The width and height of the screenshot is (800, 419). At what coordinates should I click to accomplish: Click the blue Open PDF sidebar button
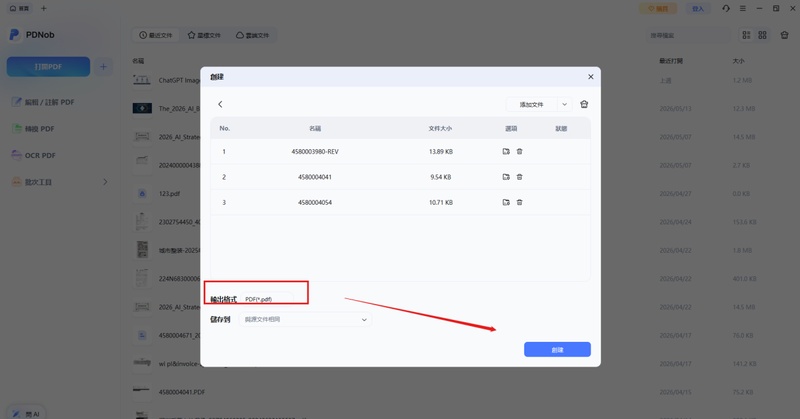[48, 67]
